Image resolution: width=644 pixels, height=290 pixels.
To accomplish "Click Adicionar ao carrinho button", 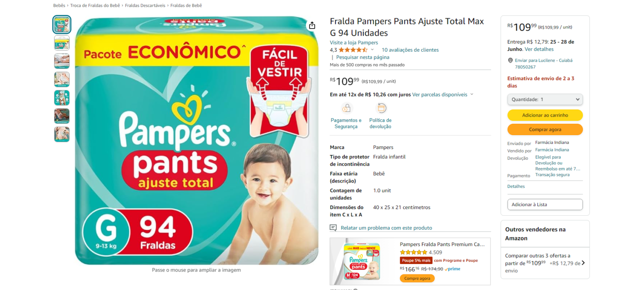I will [x=545, y=115].
